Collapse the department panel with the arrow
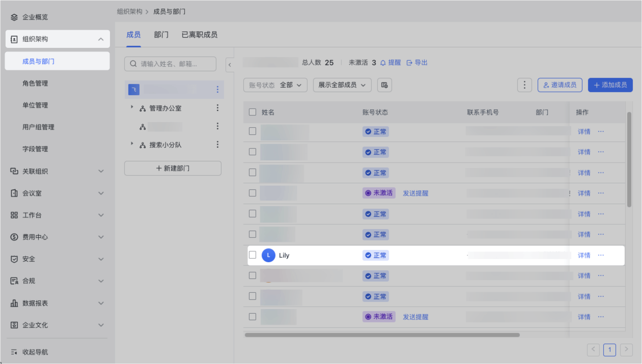This screenshot has width=642, height=364. click(230, 65)
